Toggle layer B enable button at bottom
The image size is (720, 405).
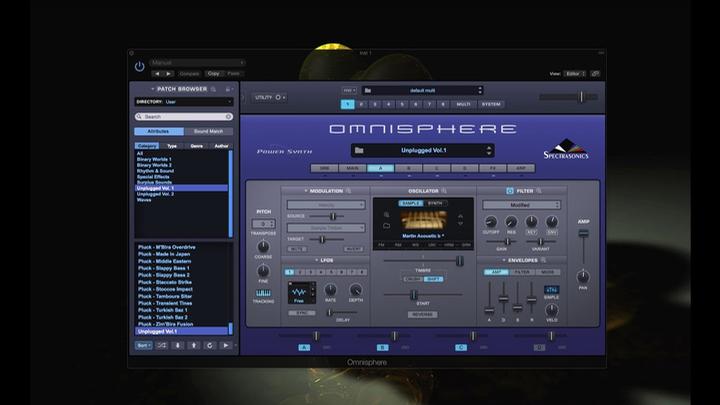[x=382, y=348]
